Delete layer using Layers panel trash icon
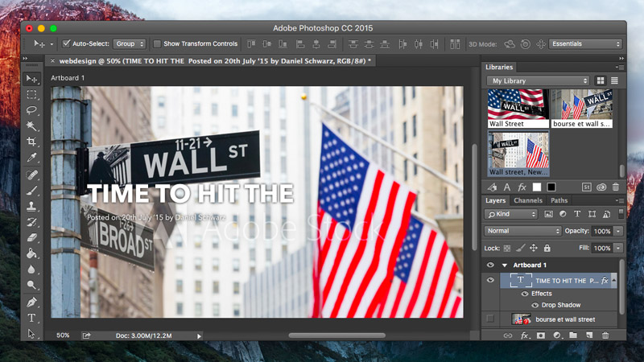 tap(605, 335)
